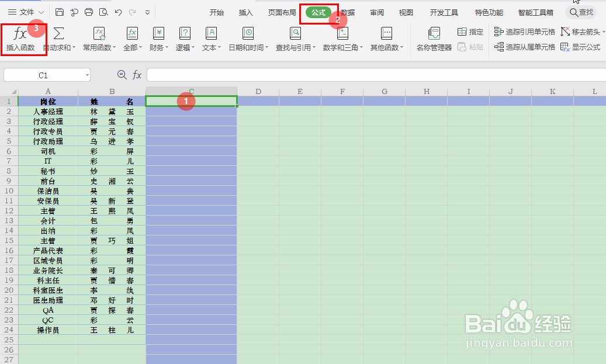Click Remove Arrows (移去箭头)
Image resolution: width=606 pixels, height=364 pixels.
[x=580, y=32]
